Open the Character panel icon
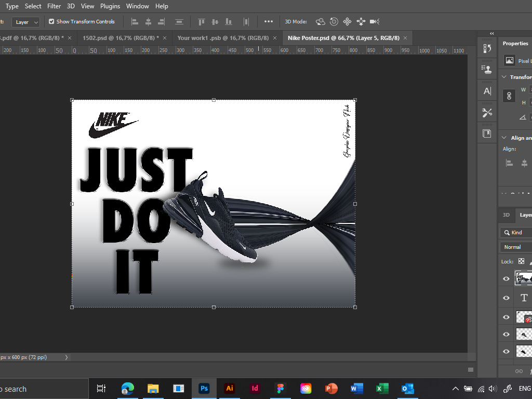The image size is (532, 399). pos(487,91)
